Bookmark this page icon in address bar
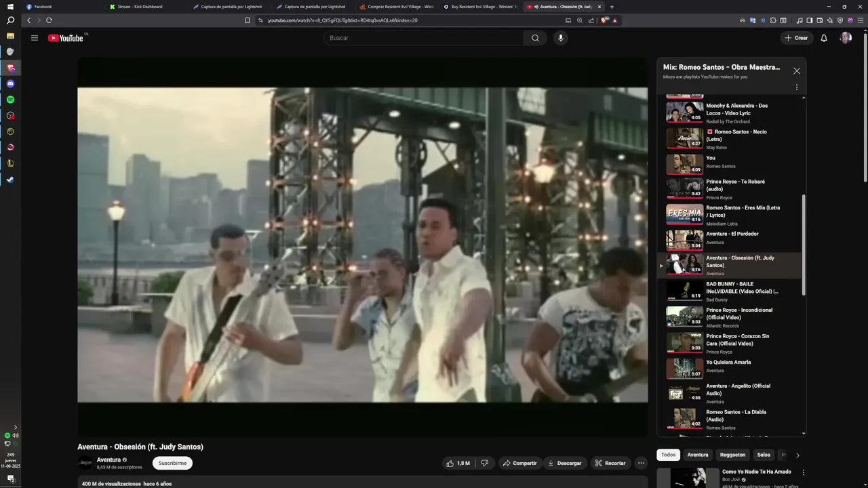Screen dimensions: 868x488 (x=248, y=20)
